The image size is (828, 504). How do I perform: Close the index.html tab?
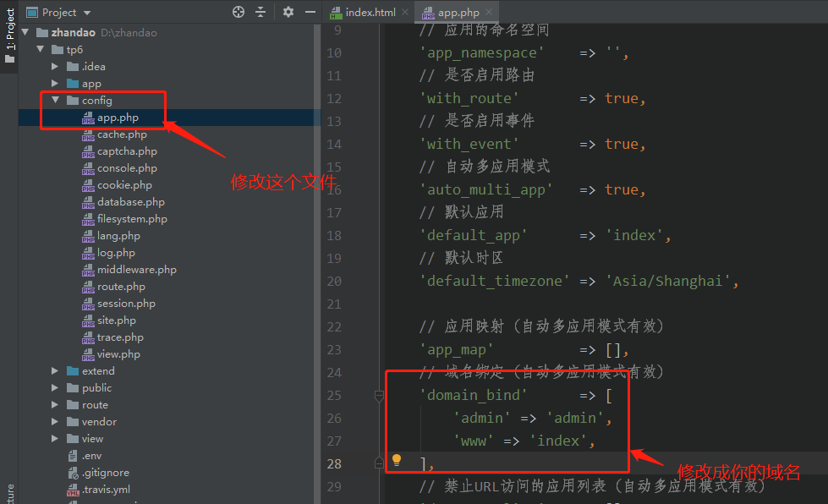404,12
